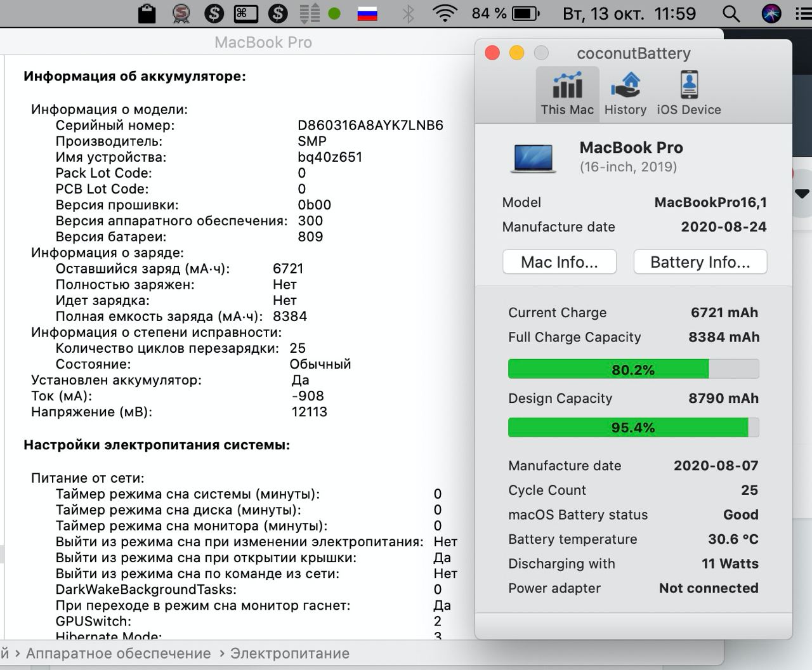Click the manufacture date 2020-08-24
Image resolution: width=812 pixels, height=670 pixels.
(x=724, y=227)
